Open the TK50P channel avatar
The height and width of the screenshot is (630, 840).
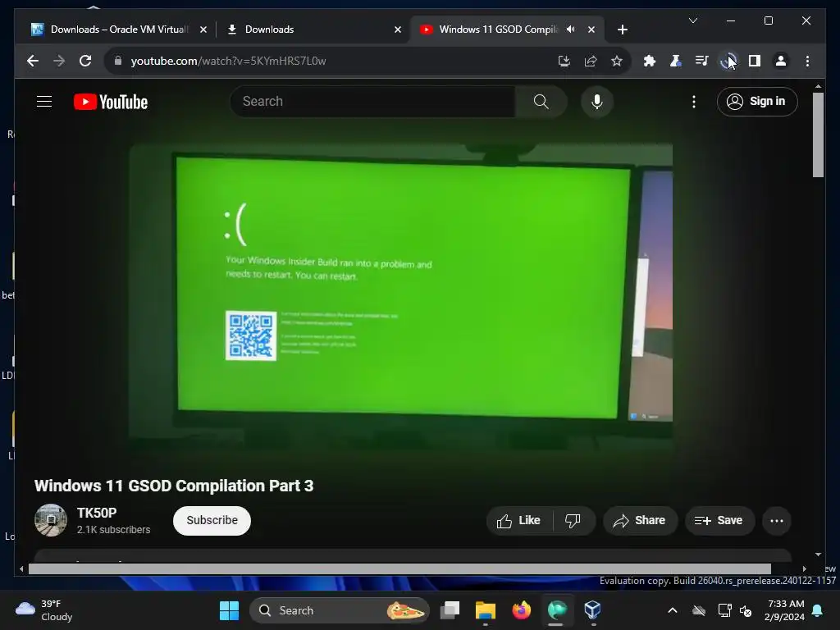tap(51, 520)
